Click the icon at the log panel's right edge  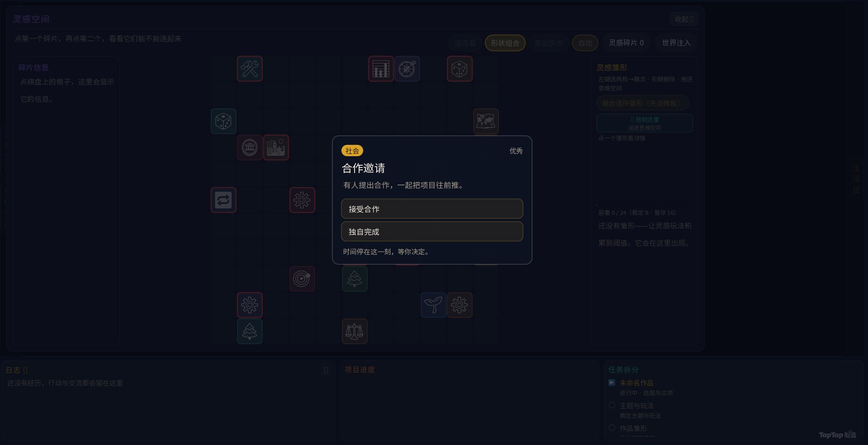(326, 370)
